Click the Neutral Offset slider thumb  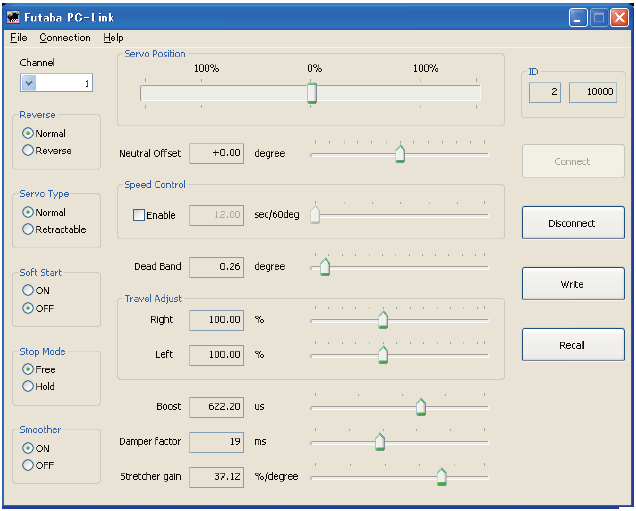pos(400,154)
